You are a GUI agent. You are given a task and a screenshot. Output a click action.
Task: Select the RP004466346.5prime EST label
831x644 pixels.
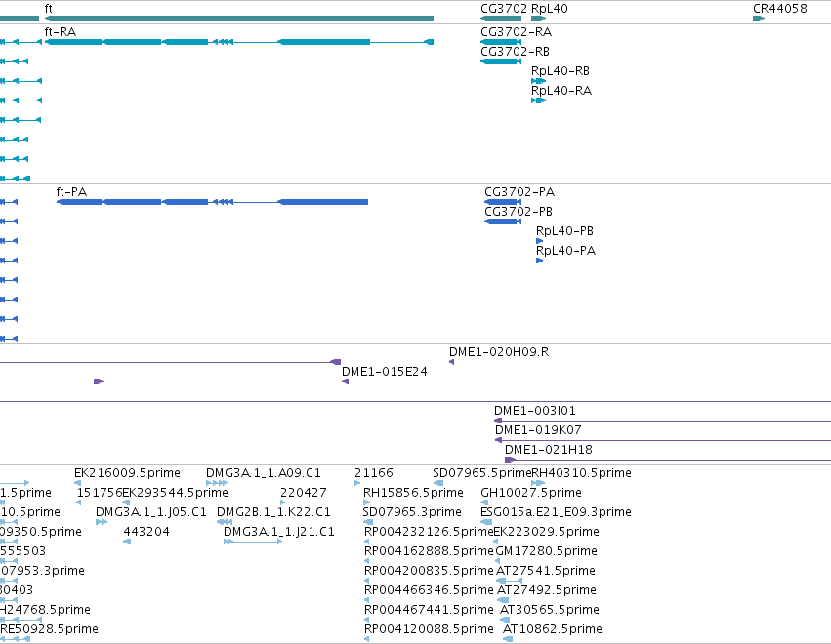pos(429,590)
